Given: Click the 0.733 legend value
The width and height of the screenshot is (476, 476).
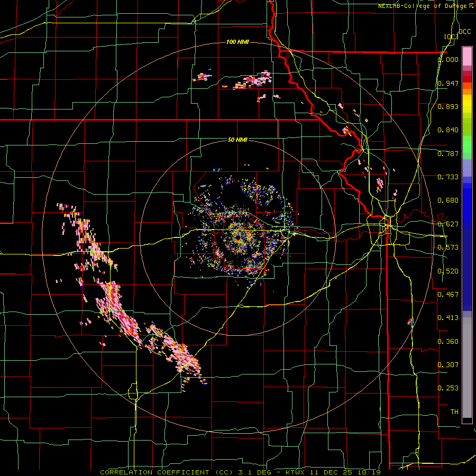Looking at the screenshot, I should click(x=448, y=177).
